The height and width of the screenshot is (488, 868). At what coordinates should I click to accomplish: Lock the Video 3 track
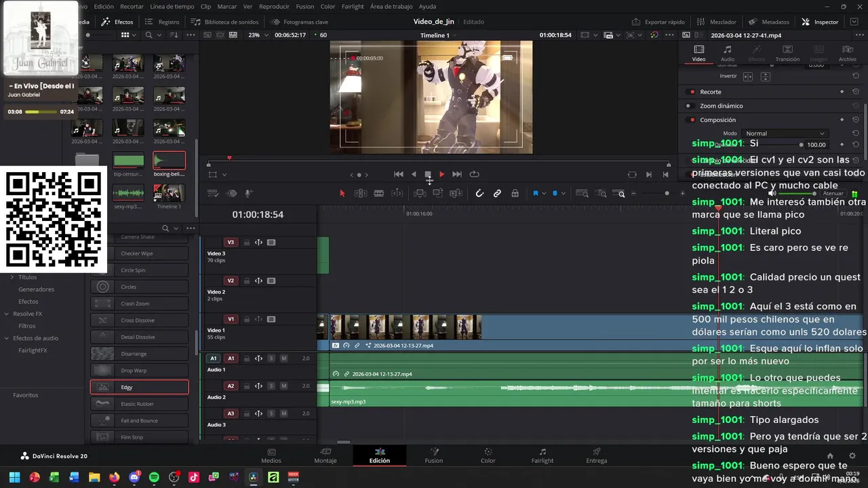coord(246,243)
